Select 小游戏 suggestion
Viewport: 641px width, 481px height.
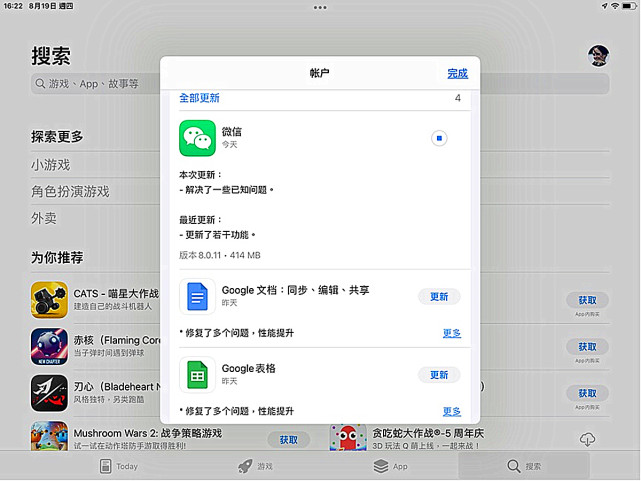click(x=51, y=165)
